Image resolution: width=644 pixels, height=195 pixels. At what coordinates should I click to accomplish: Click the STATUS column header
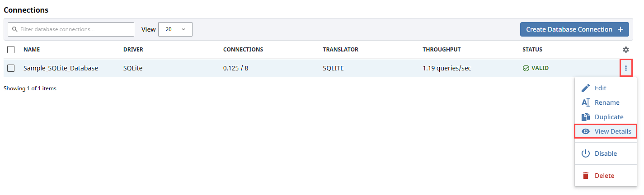click(532, 50)
